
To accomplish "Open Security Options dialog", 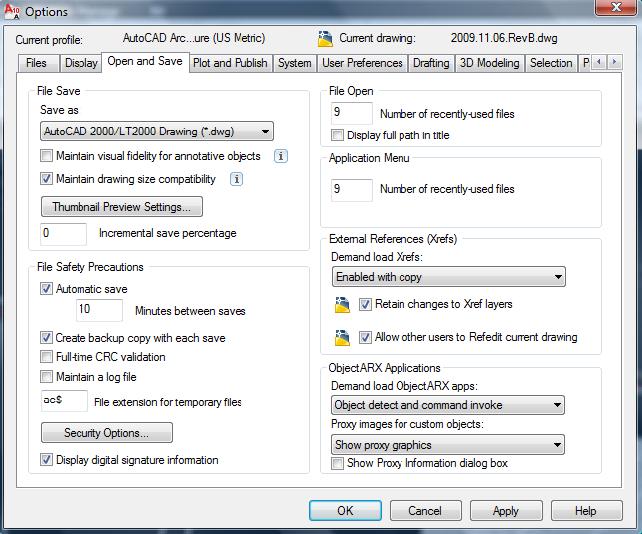I will (x=106, y=433).
